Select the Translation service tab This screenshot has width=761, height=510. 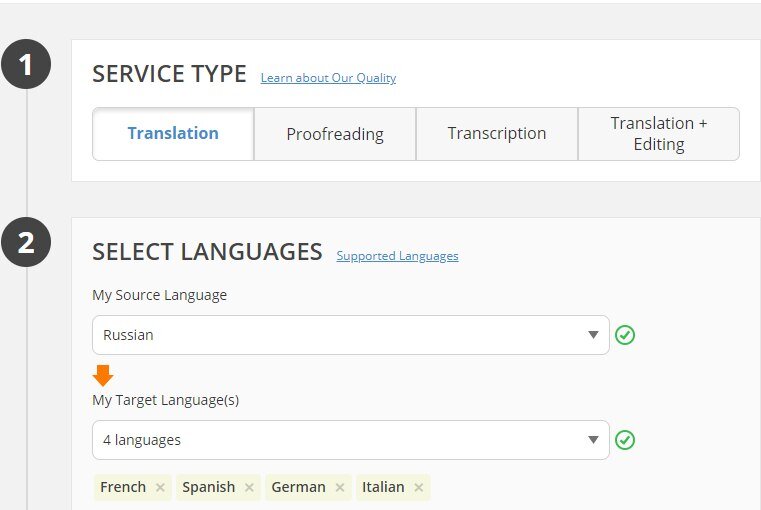pos(173,134)
